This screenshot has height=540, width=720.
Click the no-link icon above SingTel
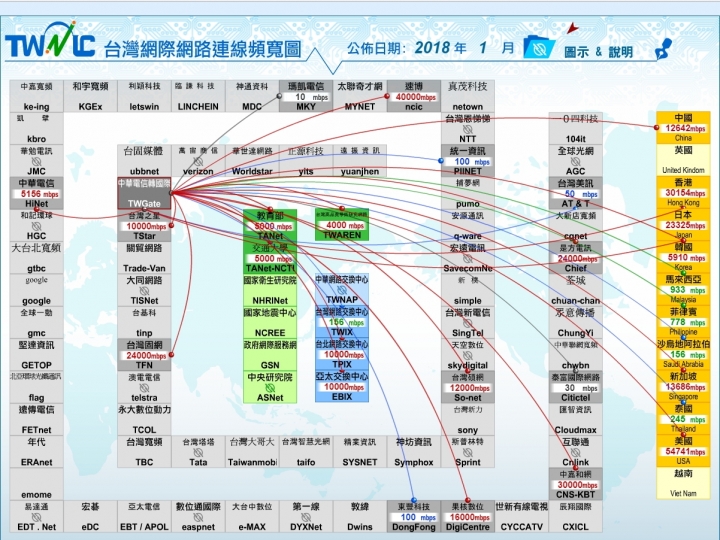click(467, 323)
